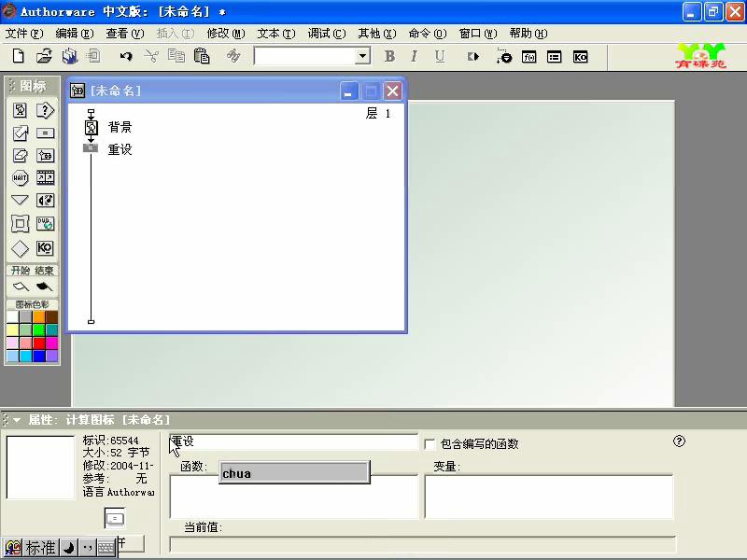Select the 背景 display icon on flowline

(91, 127)
